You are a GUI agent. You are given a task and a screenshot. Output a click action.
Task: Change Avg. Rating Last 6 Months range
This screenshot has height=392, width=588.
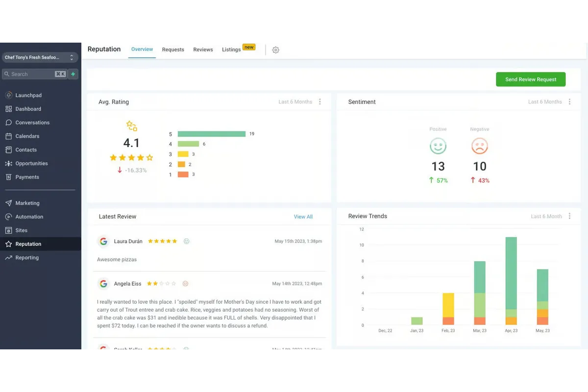pos(295,102)
